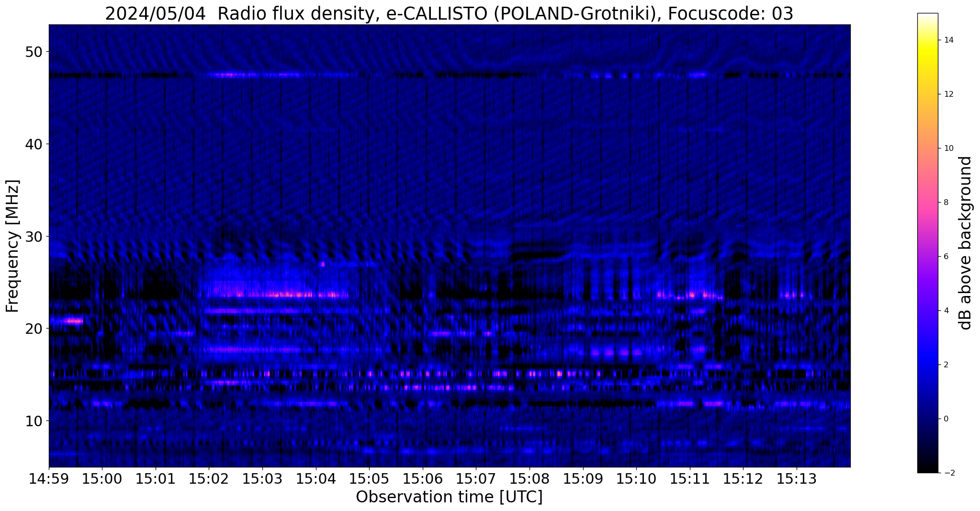Click the plot title mentioning e-CALLISTO POLAND-Grotniki

(x=449, y=13)
